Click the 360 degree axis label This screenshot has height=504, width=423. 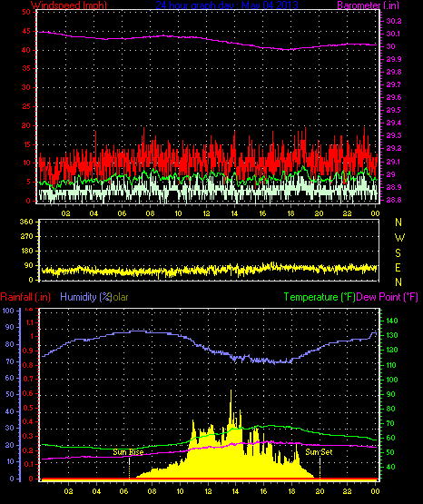pyautogui.click(x=26, y=222)
